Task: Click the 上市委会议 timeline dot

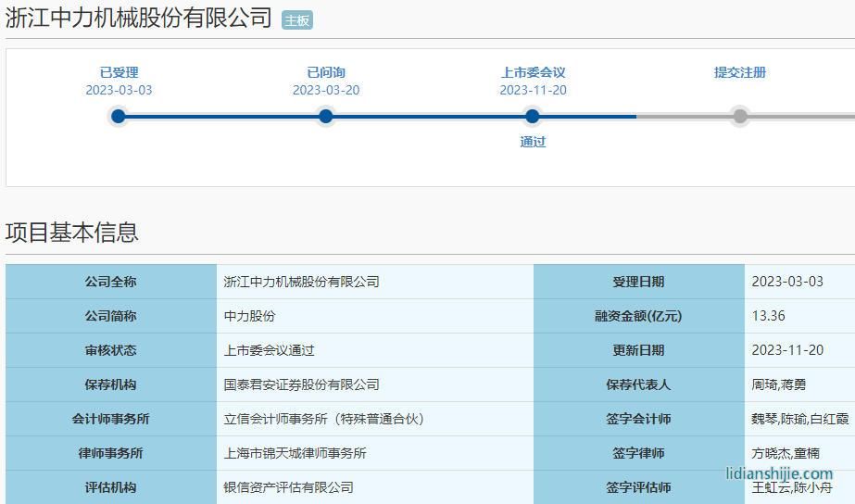Action: [x=532, y=117]
